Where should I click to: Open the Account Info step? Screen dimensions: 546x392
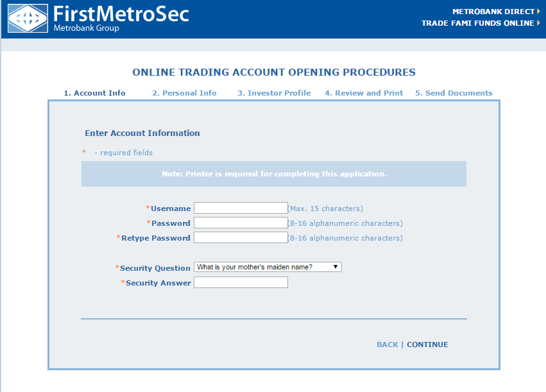click(x=94, y=92)
